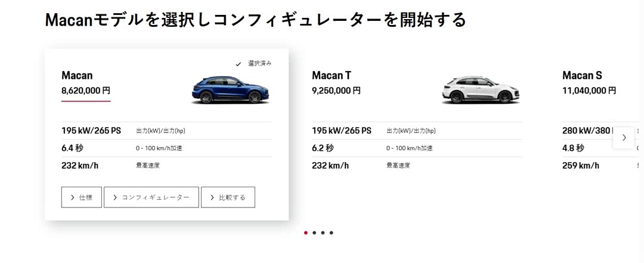
Task: Open the 仕様 specifications button
Action: 81,197
